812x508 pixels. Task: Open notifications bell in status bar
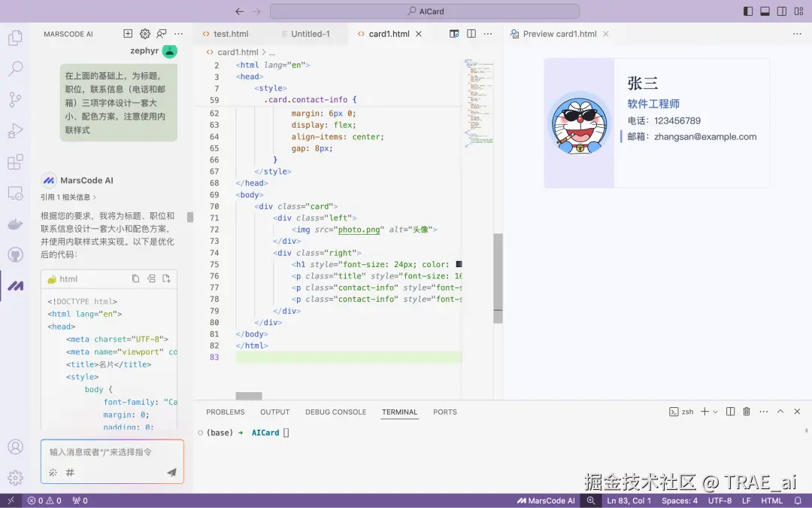[798, 500]
